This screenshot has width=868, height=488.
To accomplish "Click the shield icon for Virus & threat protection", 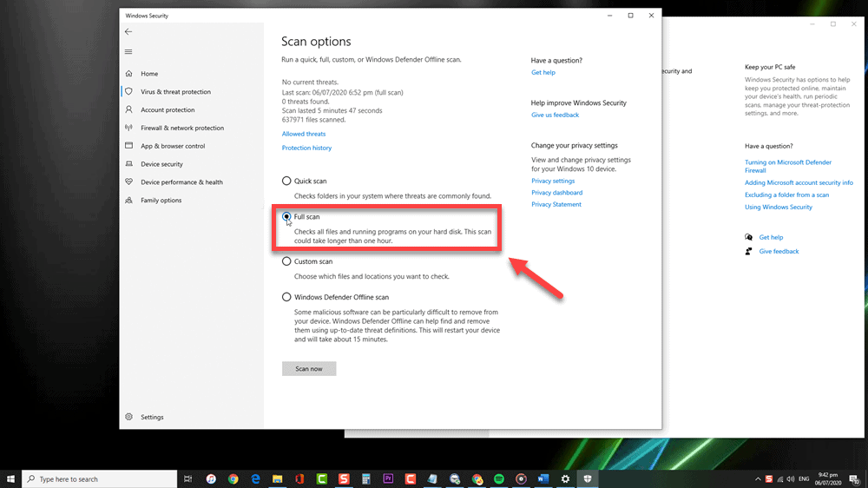I will click(x=129, y=91).
